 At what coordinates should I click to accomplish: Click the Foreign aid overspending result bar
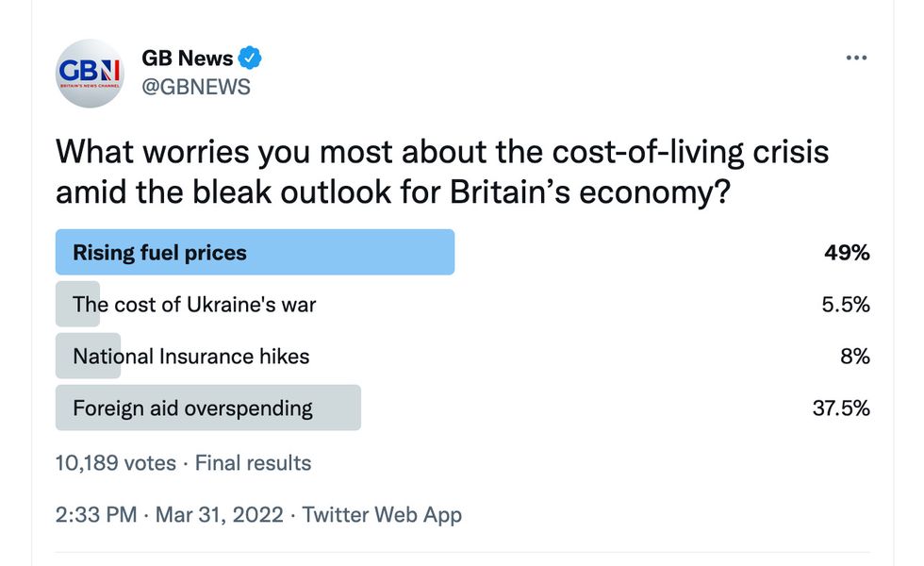click(x=207, y=408)
